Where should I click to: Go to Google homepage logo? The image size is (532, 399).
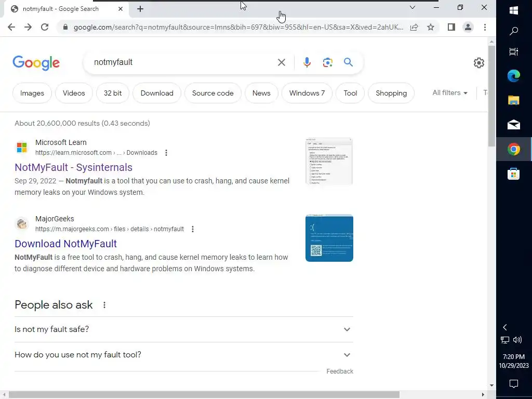pyautogui.click(x=36, y=63)
